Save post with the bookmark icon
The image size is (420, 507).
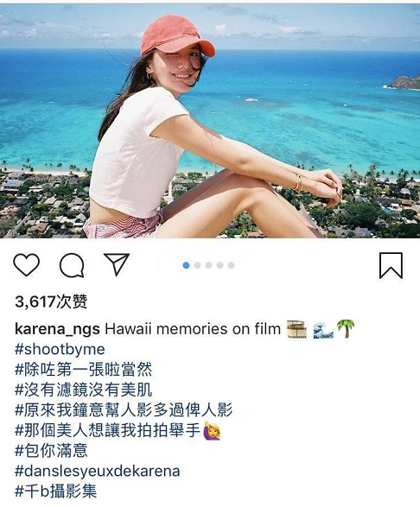tap(391, 265)
